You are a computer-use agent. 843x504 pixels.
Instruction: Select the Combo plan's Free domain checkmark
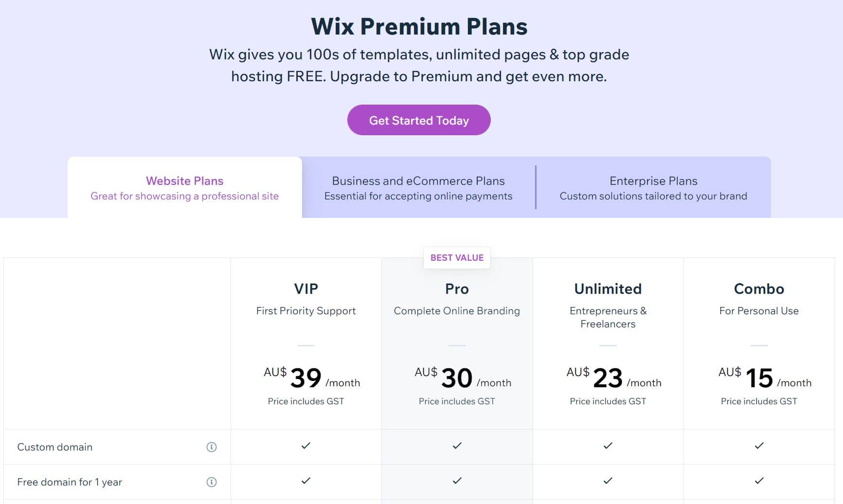759,481
